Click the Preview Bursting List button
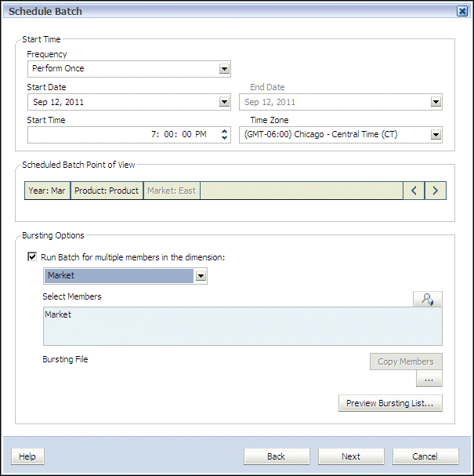The width and height of the screenshot is (474, 476). tap(389, 404)
